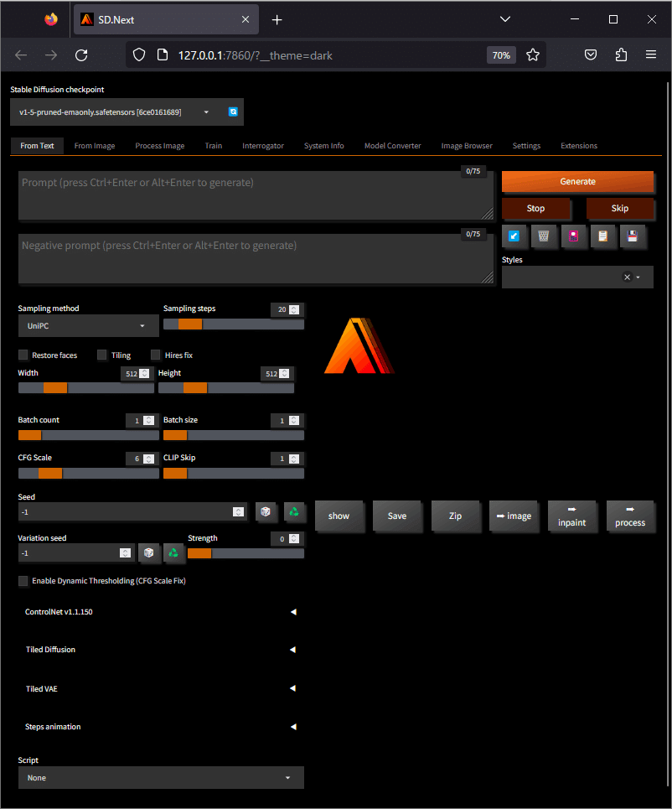Expand the Steps animation section

(x=160, y=727)
